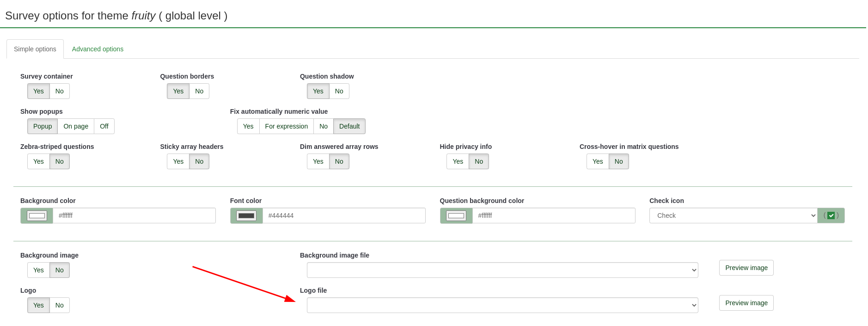Switch to the Advanced options tab

[x=98, y=49]
